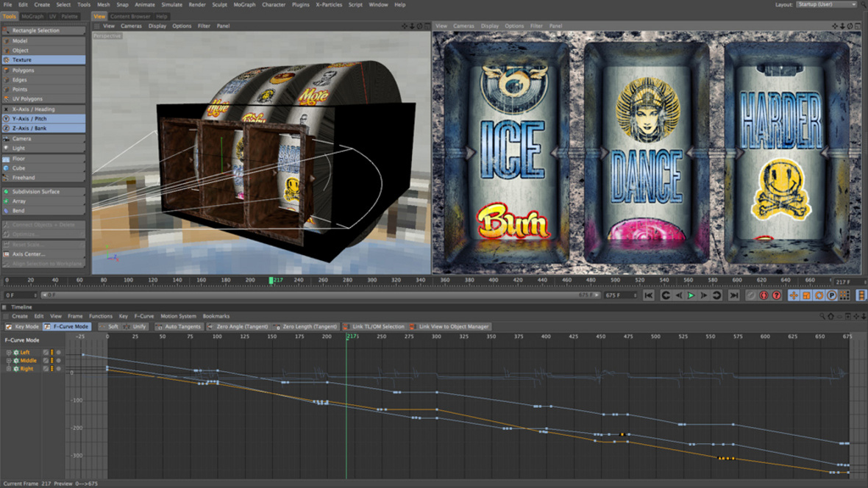The height and width of the screenshot is (488, 868).
Task: Expand the Left track in the timeline
Action: pos(9,353)
